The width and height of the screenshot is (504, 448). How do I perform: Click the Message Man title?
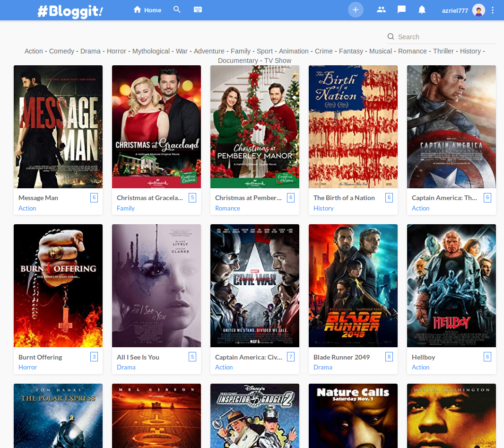point(38,198)
